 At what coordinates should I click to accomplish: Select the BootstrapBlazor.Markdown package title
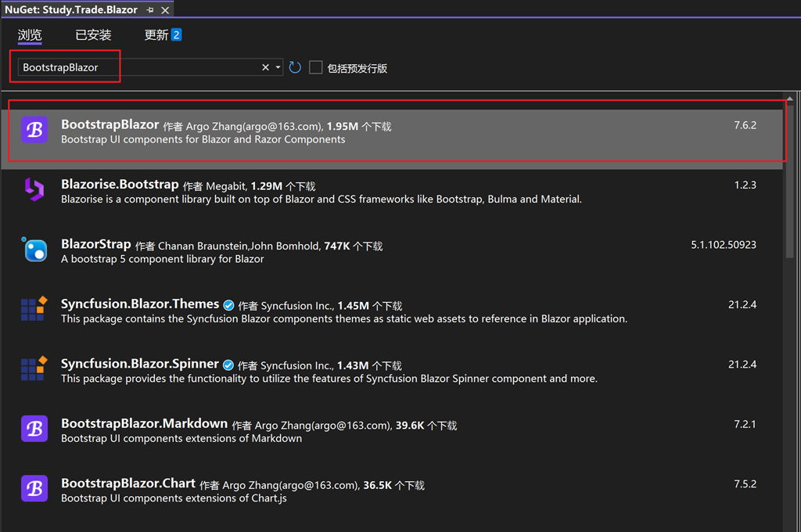144,424
